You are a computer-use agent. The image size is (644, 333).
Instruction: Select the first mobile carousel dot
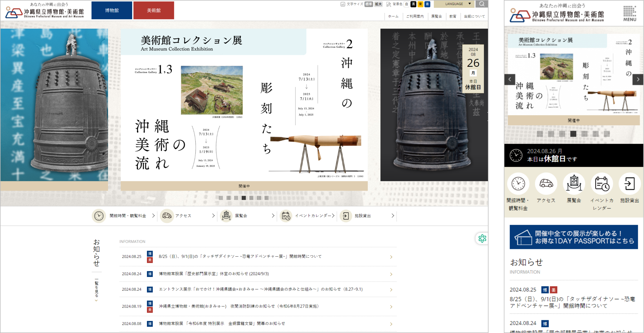coord(540,134)
